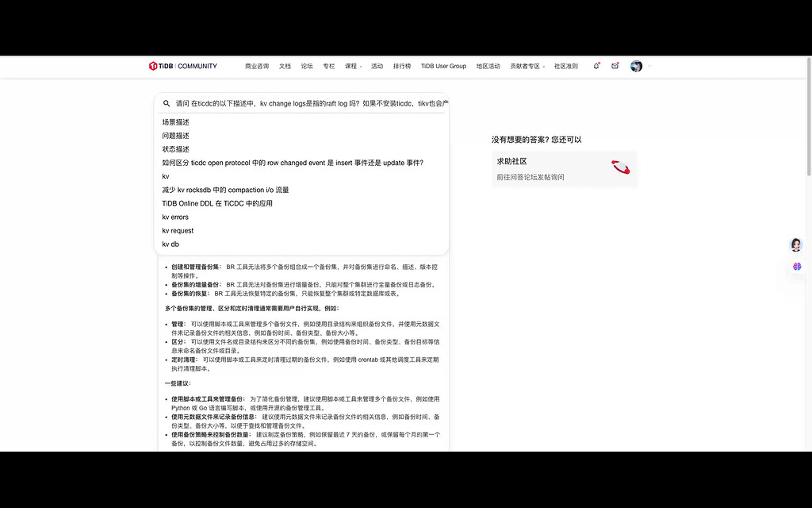Click the brain AI floating icon
This screenshot has width=812, height=508.
pyautogui.click(x=796, y=267)
